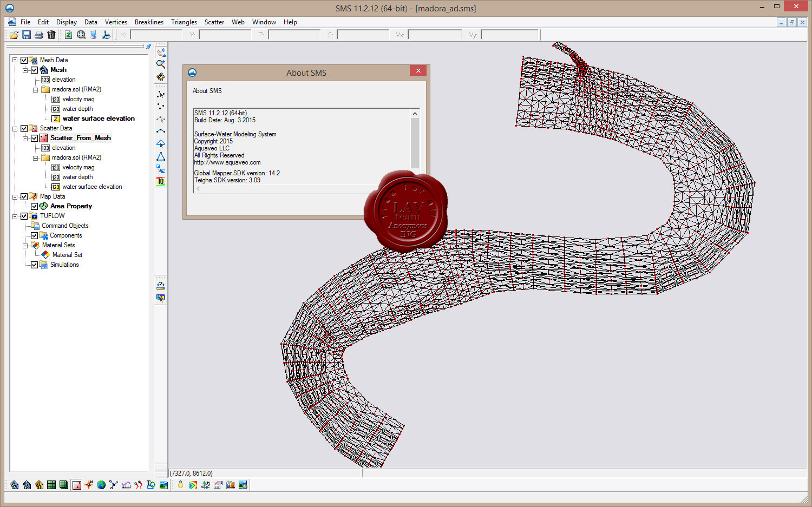Collapse the Mesh node expander
The image size is (812, 507).
[25, 70]
